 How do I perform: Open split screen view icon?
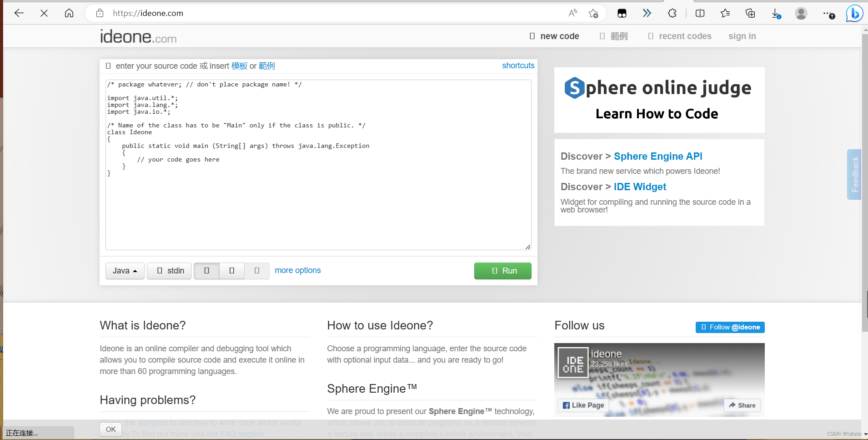click(700, 13)
